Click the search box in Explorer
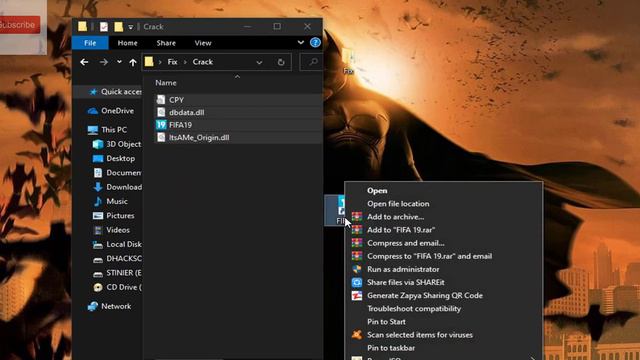 312,62
